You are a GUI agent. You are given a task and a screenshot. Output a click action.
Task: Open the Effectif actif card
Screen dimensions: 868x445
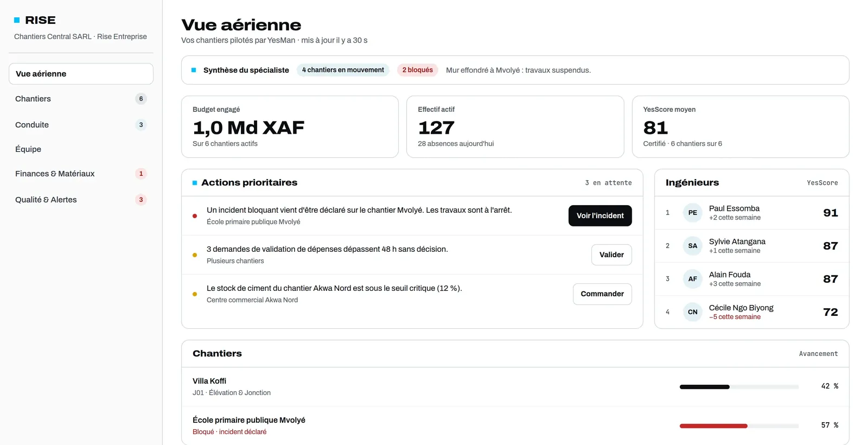tap(515, 127)
